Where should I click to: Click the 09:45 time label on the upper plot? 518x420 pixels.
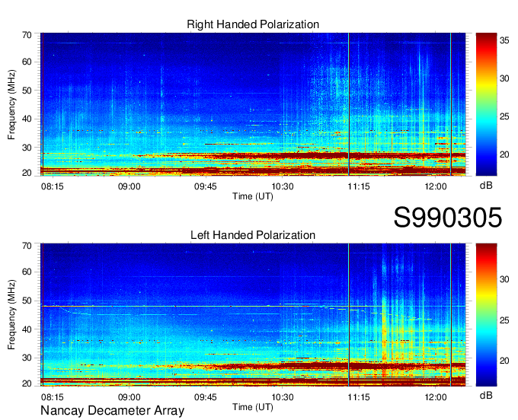coord(206,186)
